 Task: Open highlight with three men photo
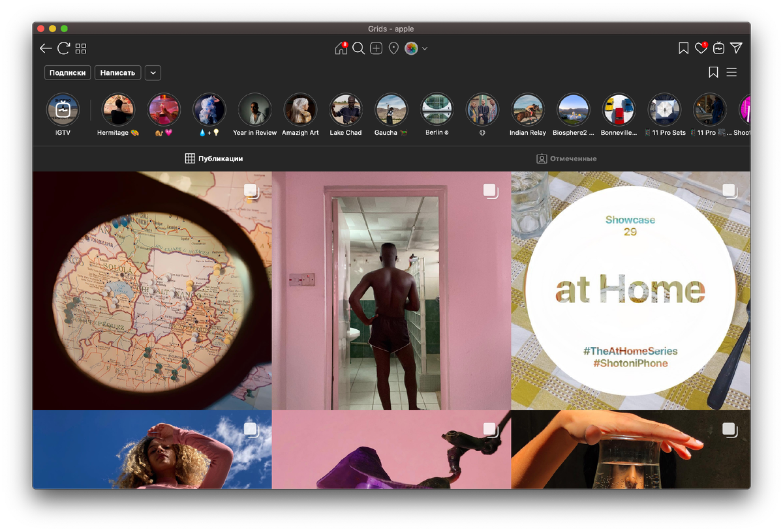pos(482,110)
